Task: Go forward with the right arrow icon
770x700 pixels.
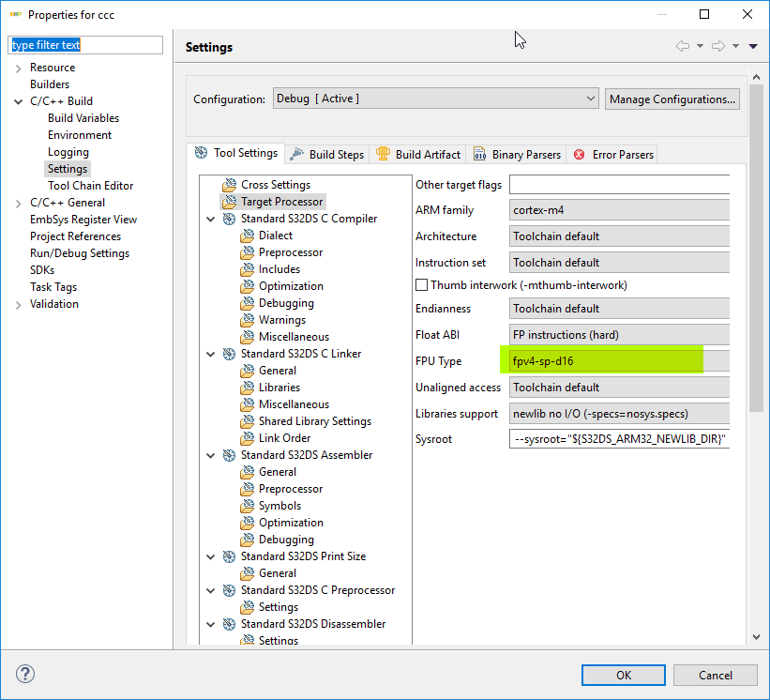Action: [x=718, y=46]
